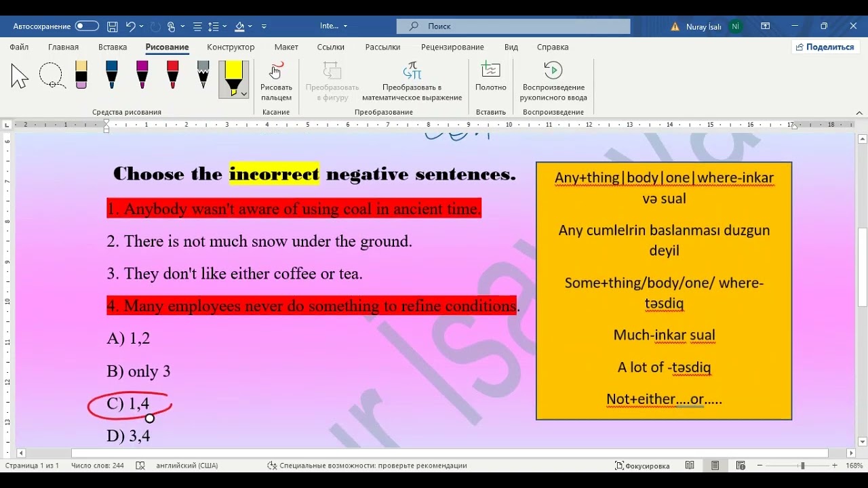Click the zoom slider handle
Viewport: 868px width, 488px height.
click(x=802, y=466)
